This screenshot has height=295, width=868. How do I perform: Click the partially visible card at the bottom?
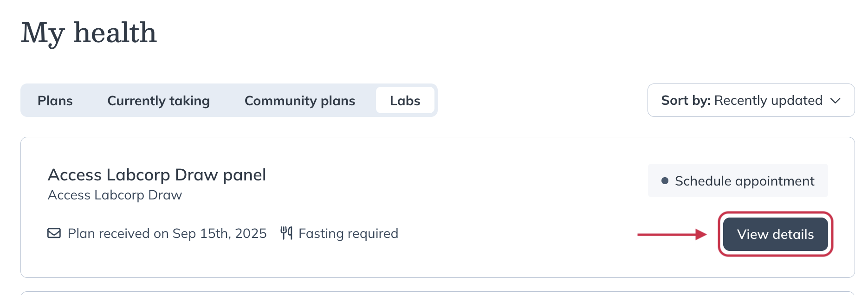click(x=437, y=293)
